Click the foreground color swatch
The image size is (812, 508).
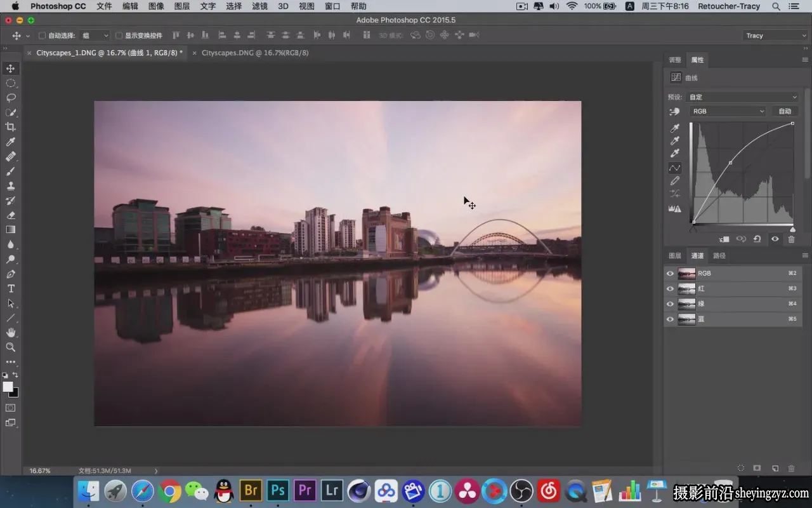(x=8, y=387)
